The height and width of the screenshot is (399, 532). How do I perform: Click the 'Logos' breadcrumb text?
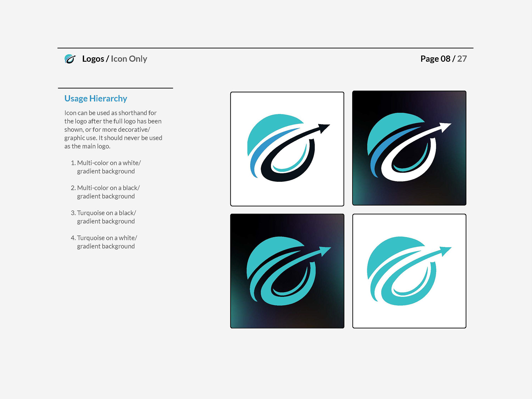point(93,59)
